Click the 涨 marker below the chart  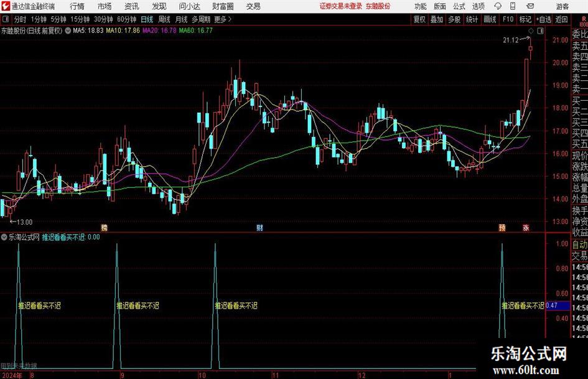(x=526, y=228)
